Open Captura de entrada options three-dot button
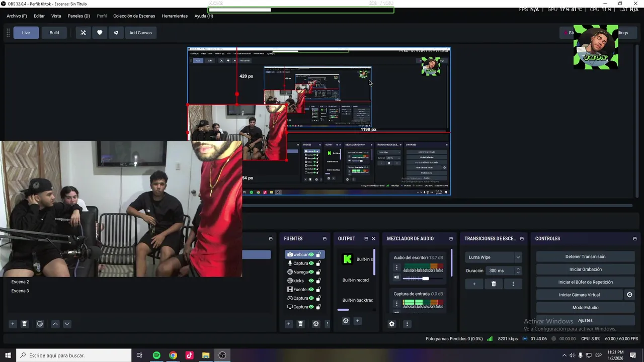Viewport: 644px width, 362px height. 396,304
